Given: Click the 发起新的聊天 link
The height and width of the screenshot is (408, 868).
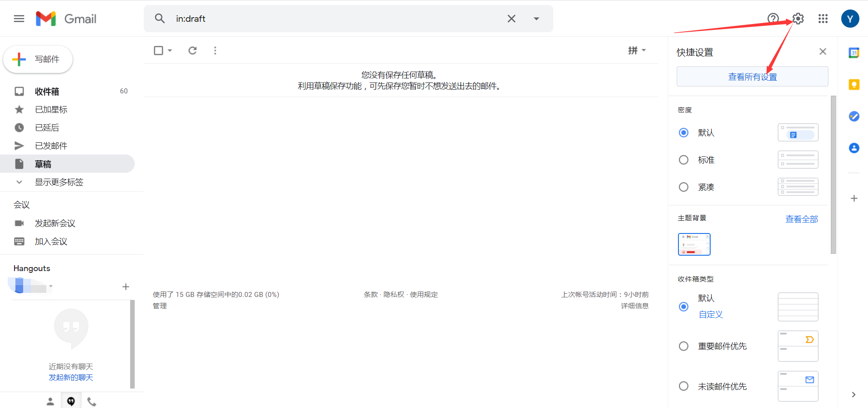Looking at the screenshot, I should (x=71, y=378).
